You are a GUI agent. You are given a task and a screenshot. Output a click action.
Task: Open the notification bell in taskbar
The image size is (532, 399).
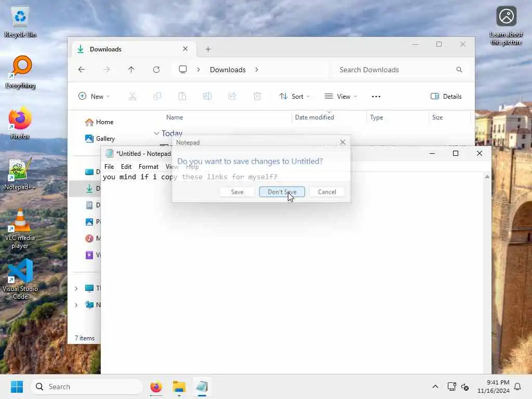click(x=517, y=387)
